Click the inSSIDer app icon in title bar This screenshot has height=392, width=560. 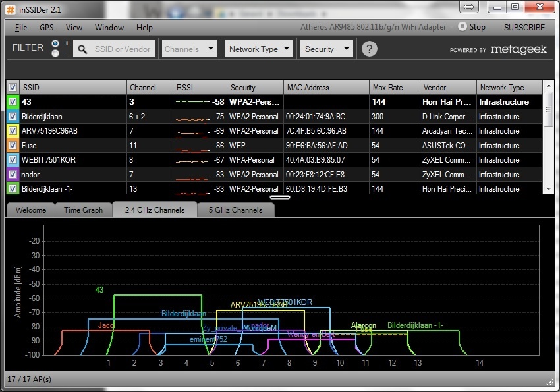tap(11, 8)
